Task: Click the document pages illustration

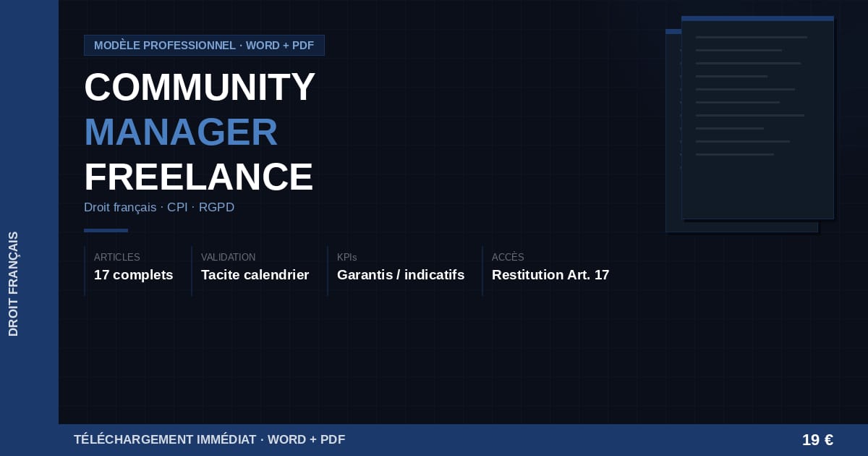Action: click(x=750, y=124)
